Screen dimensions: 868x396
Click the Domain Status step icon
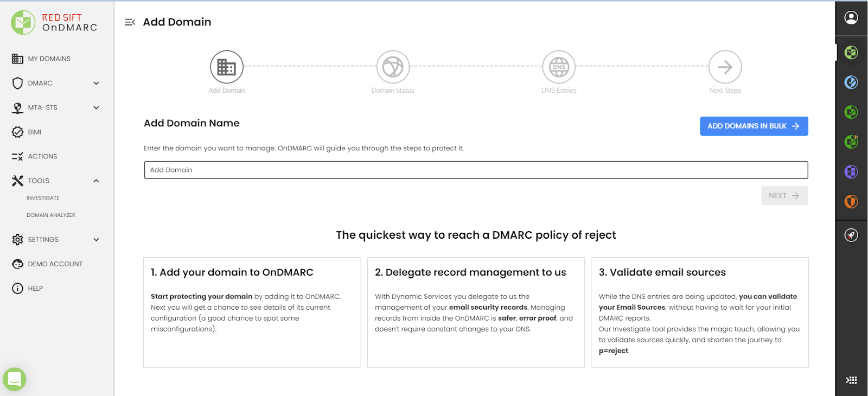[393, 67]
